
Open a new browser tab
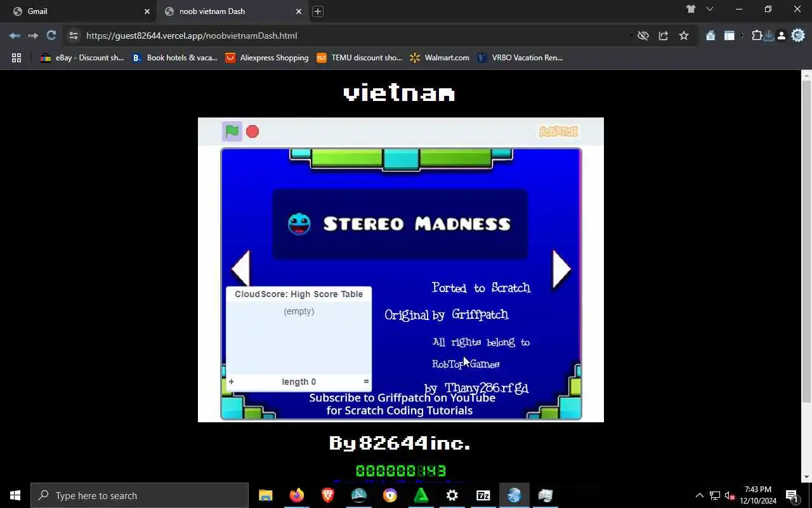318,11
